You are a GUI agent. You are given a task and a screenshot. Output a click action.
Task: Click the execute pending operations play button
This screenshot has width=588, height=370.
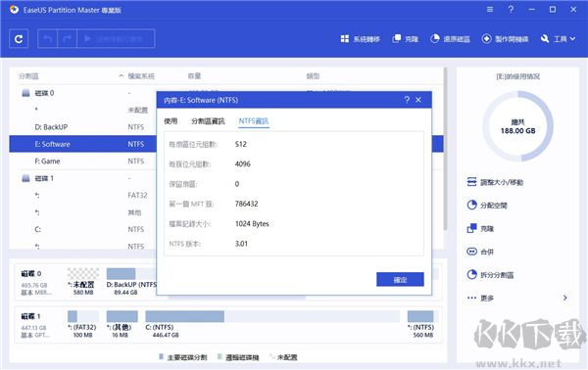tap(116, 38)
